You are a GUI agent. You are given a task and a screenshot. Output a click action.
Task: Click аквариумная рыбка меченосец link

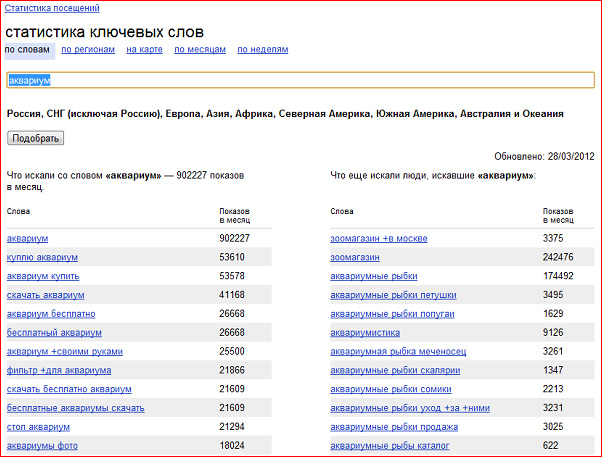[398, 351]
